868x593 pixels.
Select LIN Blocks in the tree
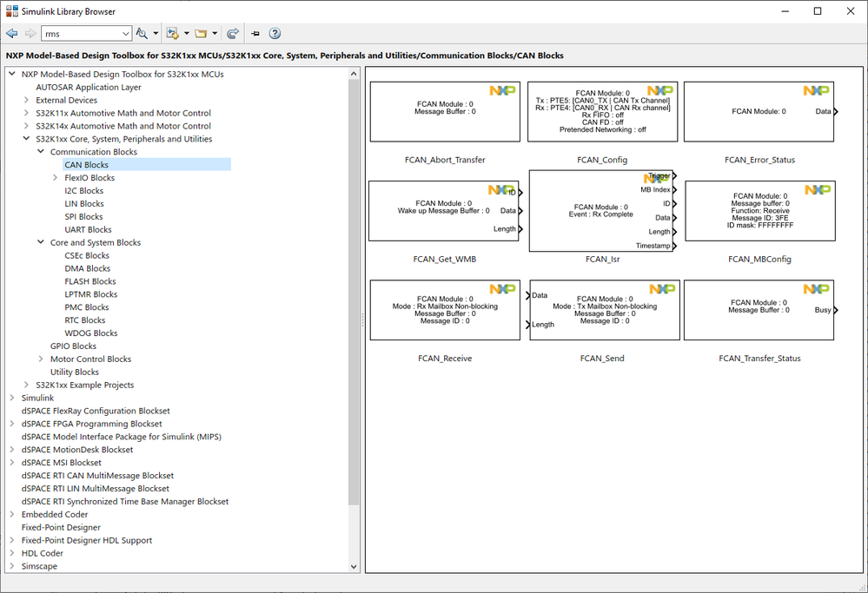84,203
